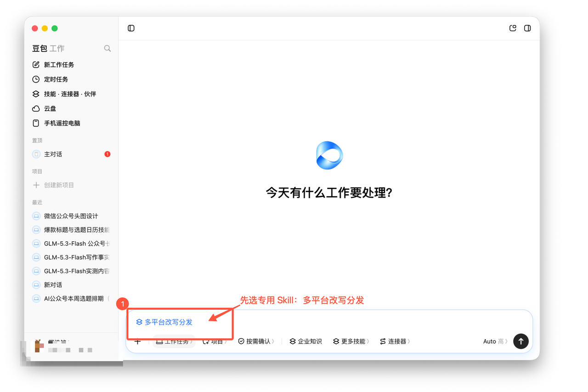Expand the 连接器 menu
The width and height of the screenshot is (588, 392).
coord(395,341)
